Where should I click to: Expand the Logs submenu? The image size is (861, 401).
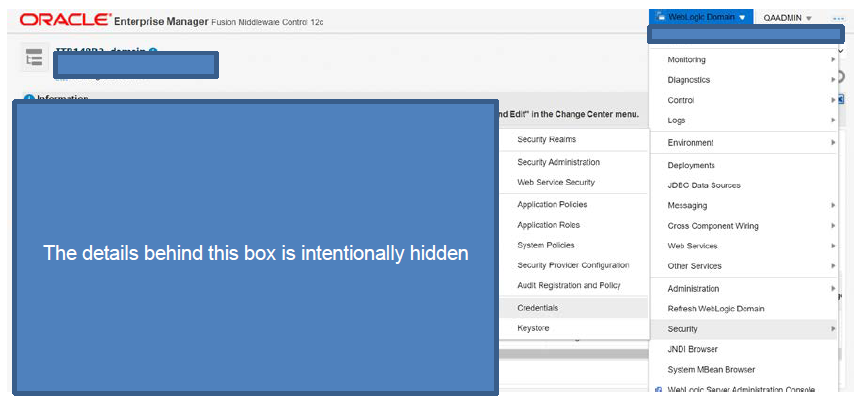pyautogui.click(x=743, y=120)
